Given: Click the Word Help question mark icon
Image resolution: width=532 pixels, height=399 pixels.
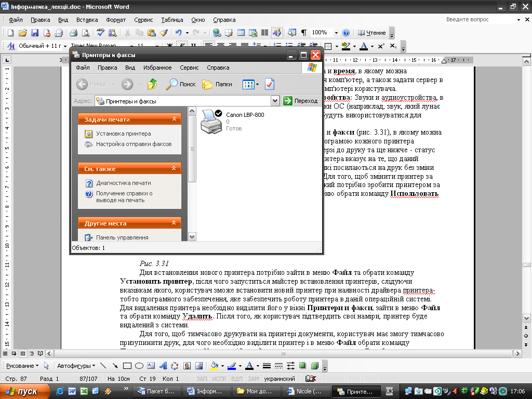Looking at the screenshot, I should click(x=345, y=33).
